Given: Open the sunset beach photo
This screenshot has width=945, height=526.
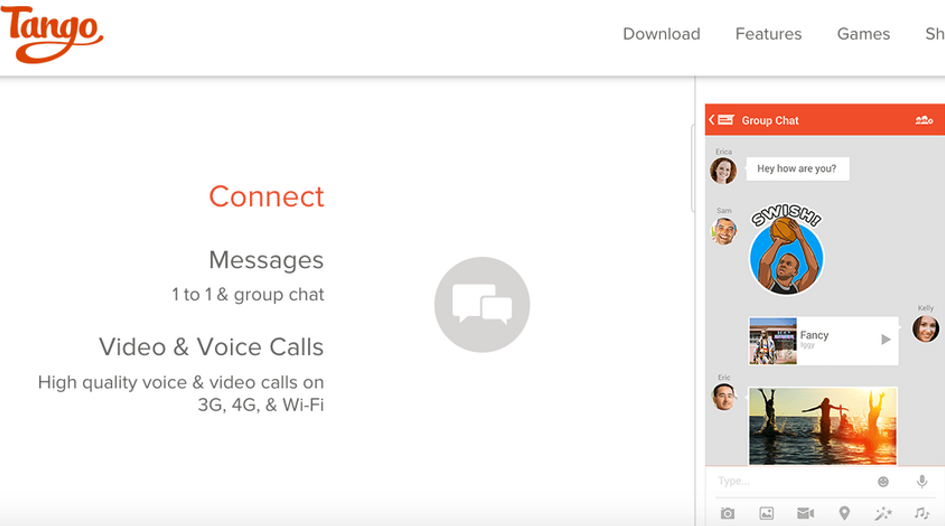Looking at the screenshot, I should click(x=823, y=426).
